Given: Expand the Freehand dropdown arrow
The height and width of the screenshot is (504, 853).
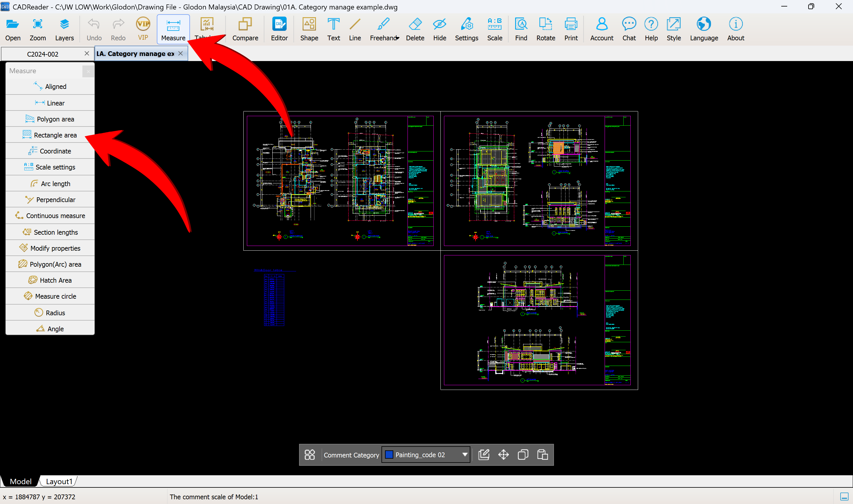Looking at the screenshot, I should click(398, 38).
